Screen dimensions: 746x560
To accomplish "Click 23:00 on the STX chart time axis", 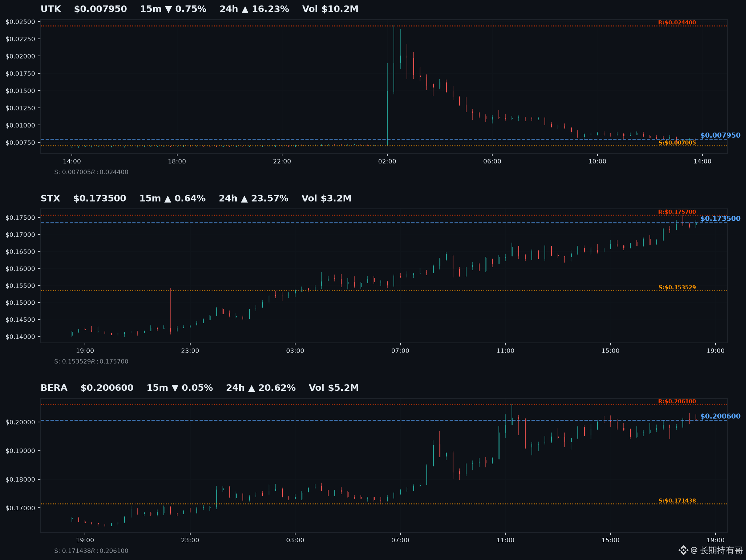I will coord(190,351).
